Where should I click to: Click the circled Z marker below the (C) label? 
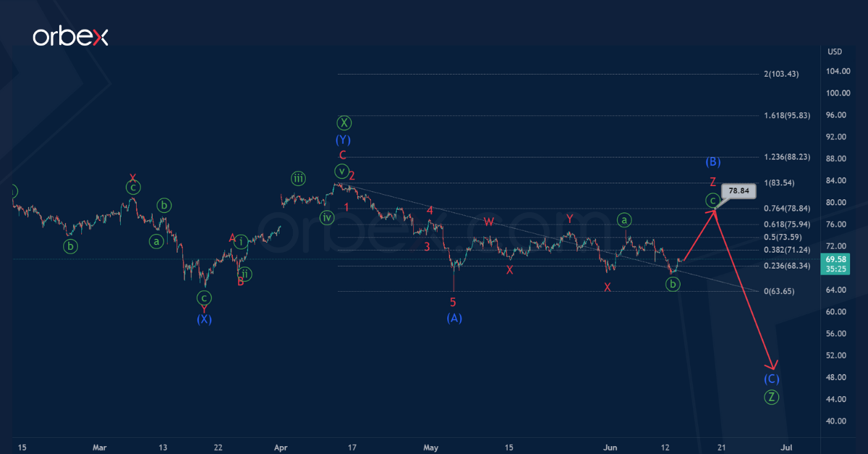[x=772, y=397]
